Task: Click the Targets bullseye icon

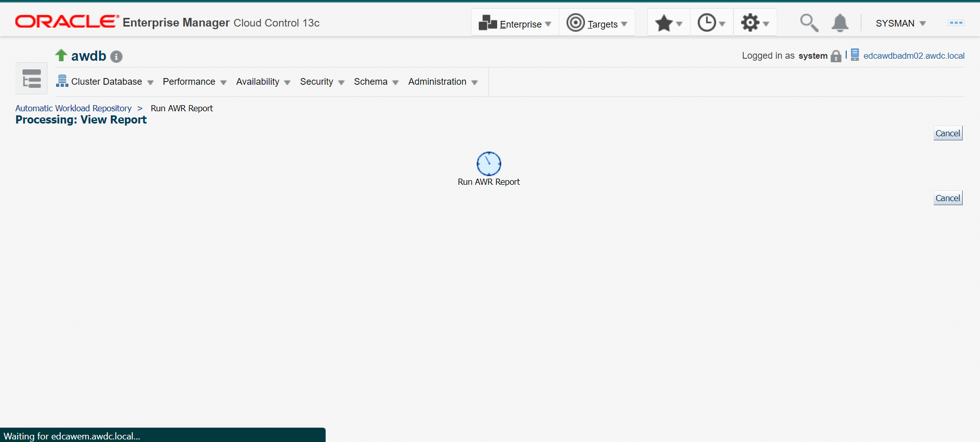Action: point(576,23)
